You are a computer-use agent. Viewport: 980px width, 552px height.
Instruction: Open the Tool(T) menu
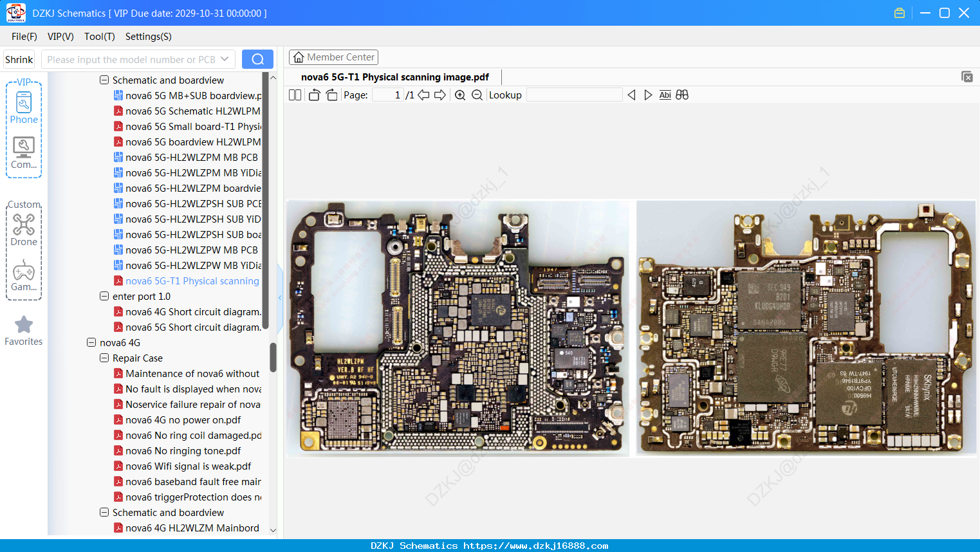point(100,37)
